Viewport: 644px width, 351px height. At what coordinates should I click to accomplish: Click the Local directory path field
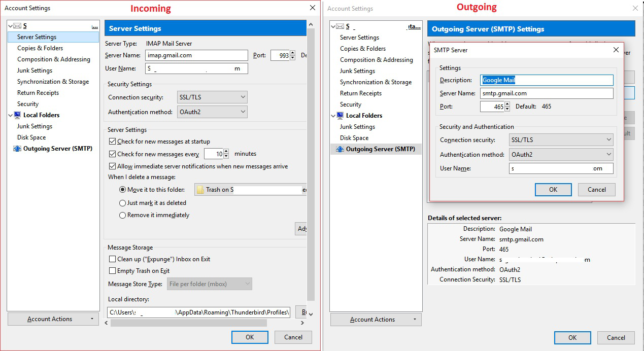pyautogui.click(x=198, y=312)
